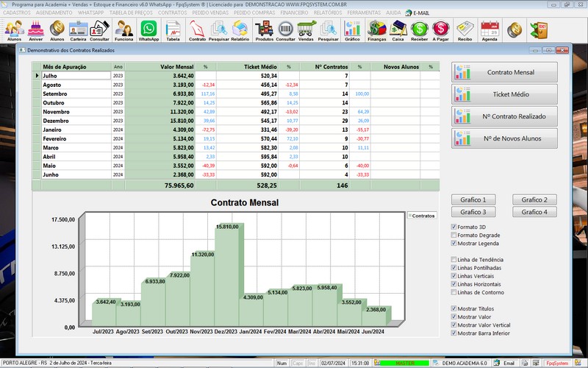588x368 pixels.
Task: Open the CADASTROS menu
Action: (17, 13)
